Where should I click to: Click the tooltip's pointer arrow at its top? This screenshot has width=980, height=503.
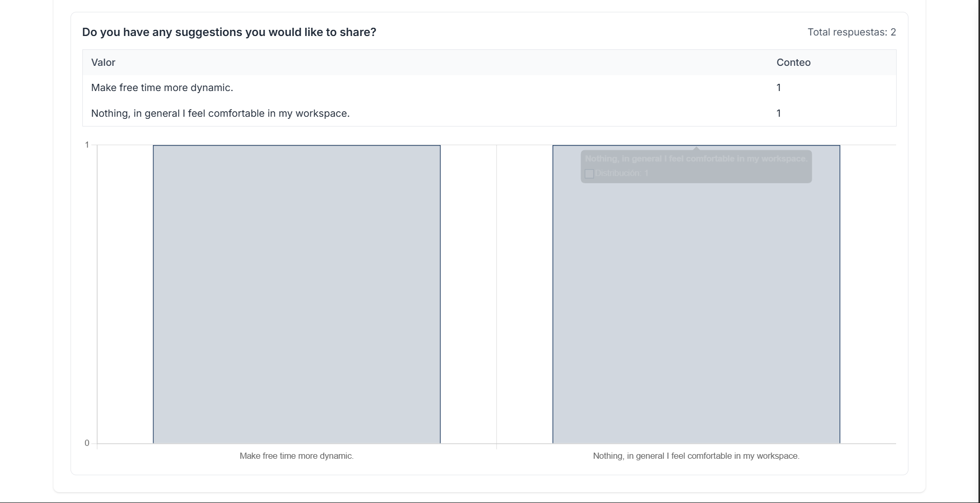point(696,148)
